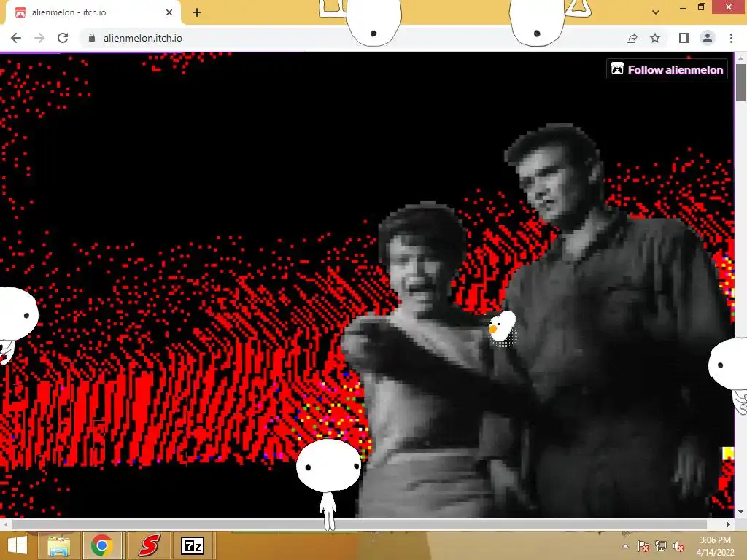View site security lock info

92,38
